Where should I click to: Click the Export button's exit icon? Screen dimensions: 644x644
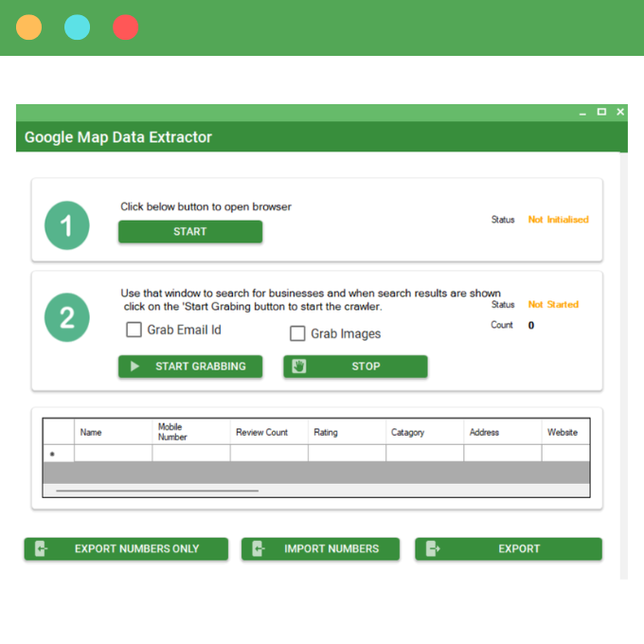coord(432,548)
